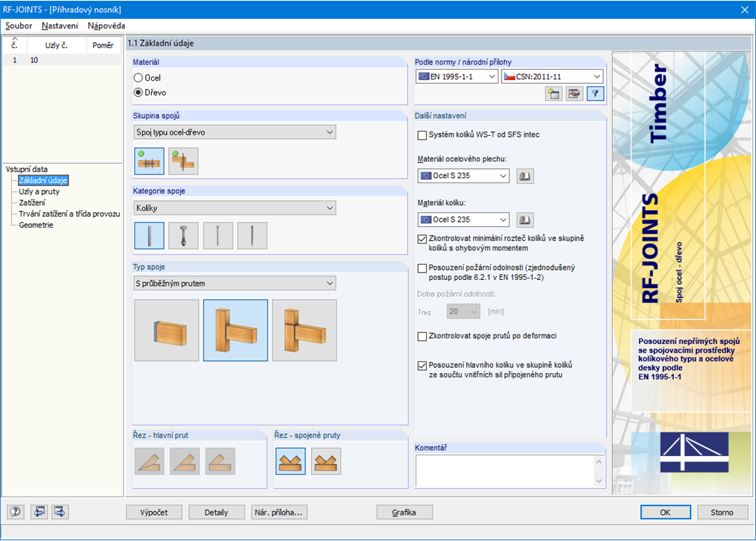Open the fire resistance time dropdown

[463, 311]
